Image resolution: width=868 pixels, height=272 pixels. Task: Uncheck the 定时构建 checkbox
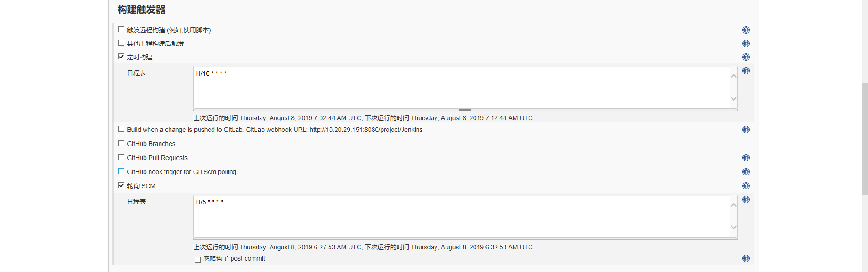(x=121, y=57)
